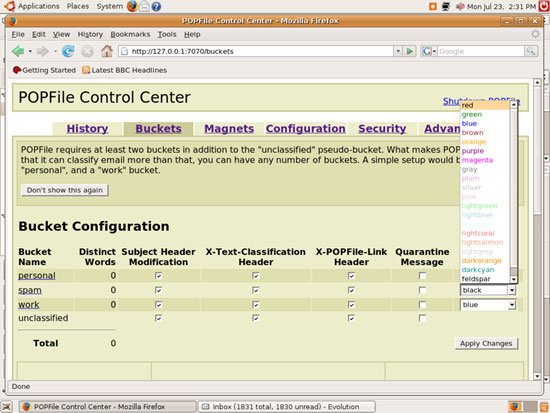
Task: Choose darkcyan from the color list
Action: tap(485, 270)
